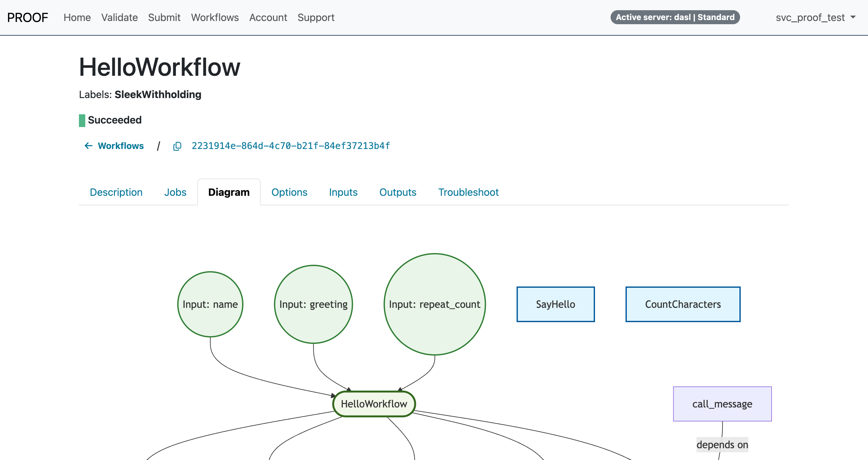868x460 pixels.
Task: Go to Submit page in navbar
Action: pos(164,18)
